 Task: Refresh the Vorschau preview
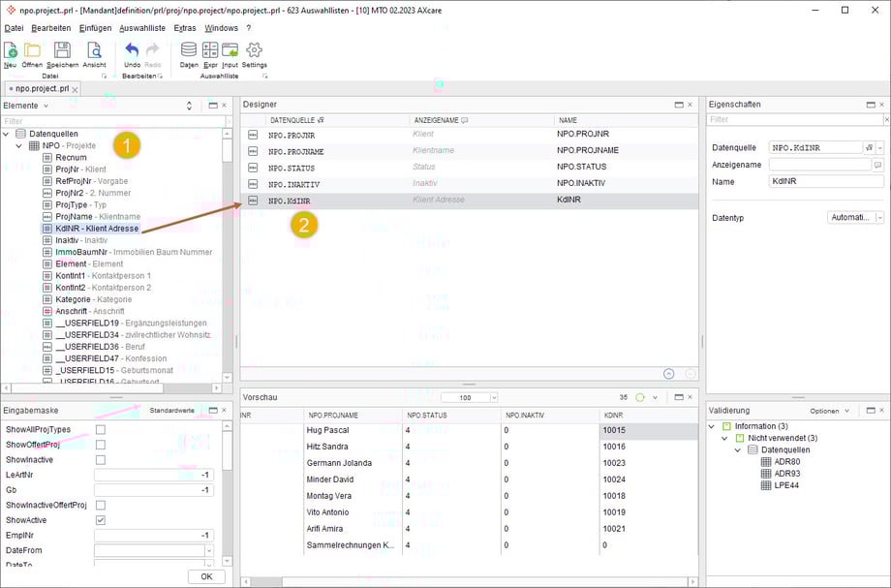pyautogui.click(x=640, y=398)
